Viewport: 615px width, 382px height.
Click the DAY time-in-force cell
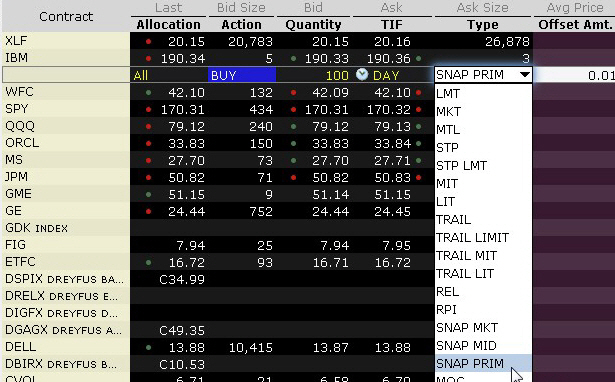(x=386, y=75)
